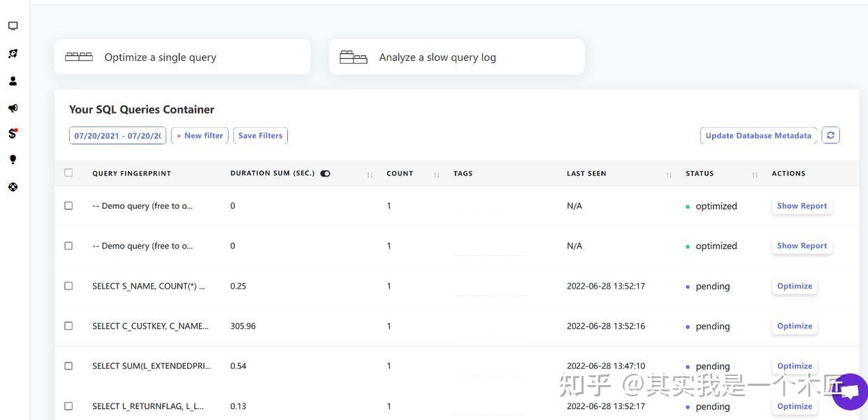Open the date range filter field

click(x=117, y=135)
